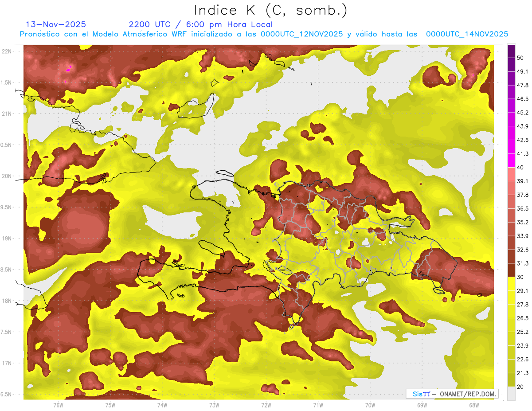532x411 pixels.
Task: Click the "2200 UTC / 6:00 pm Hora Local" text
Action: click(200, 24)
